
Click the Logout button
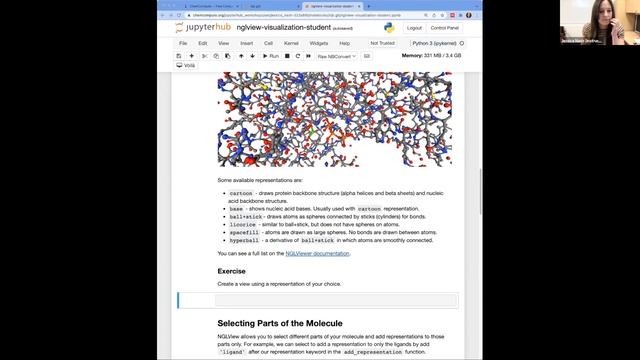[414, 28]
